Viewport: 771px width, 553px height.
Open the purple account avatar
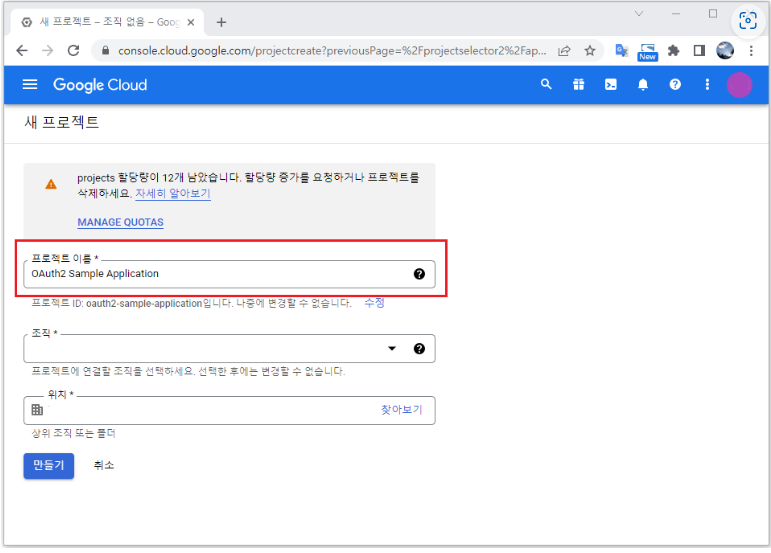(739, 85)
